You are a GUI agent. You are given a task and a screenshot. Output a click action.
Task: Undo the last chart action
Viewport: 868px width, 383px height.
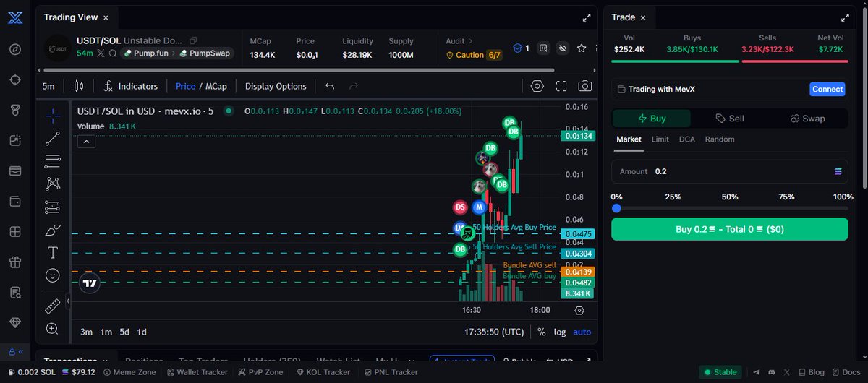click(x=330, y=86)
